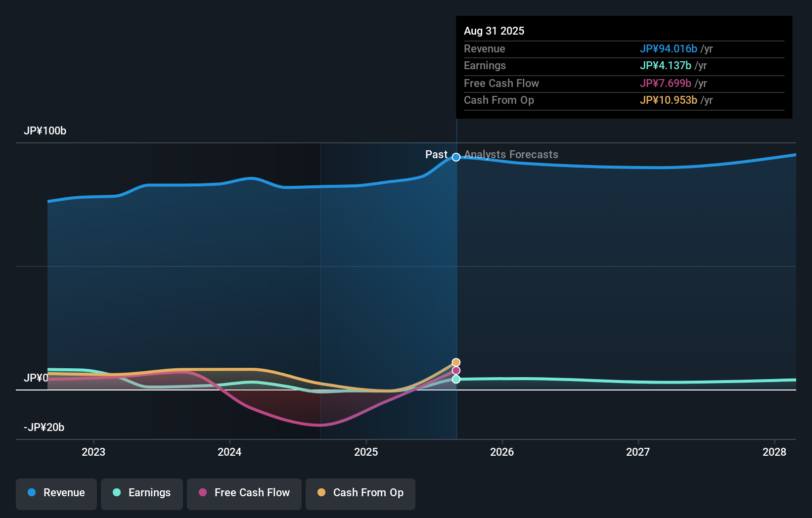Toggle the Cash From Op series off
This screenshot has height=518, width=812.
click(x=360, y=492)
